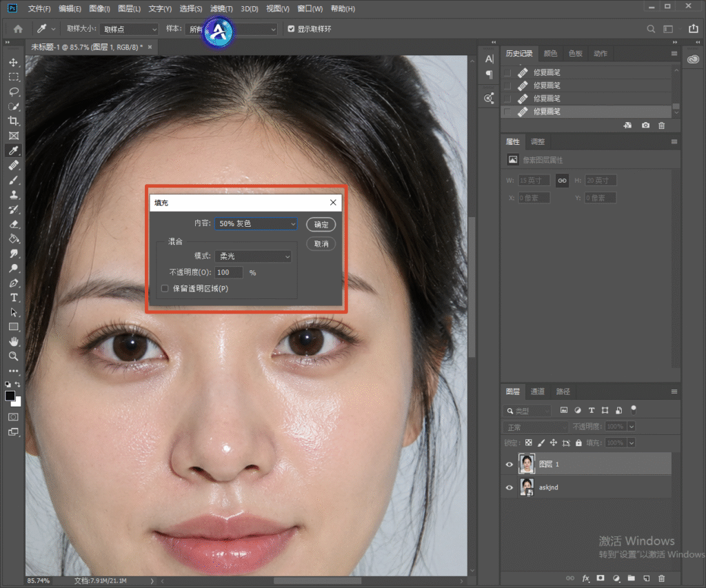Image resolution: width=706 pixels, height=588 pixels.
Task: Toggle 显示取样环 checkbox
Action: (x=291, y=29)
